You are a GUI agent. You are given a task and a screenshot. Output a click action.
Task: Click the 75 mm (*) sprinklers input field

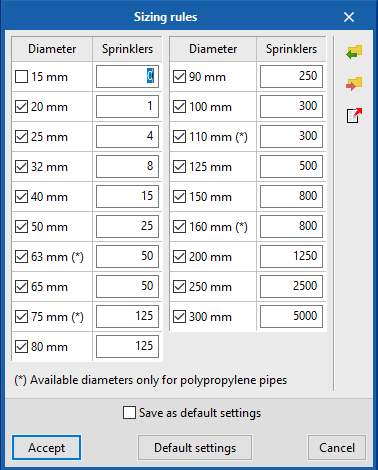click(x=127, y=316)
